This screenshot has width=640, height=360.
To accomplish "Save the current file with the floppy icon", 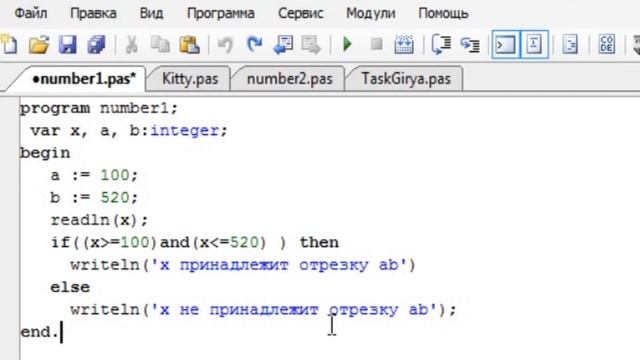I will coord(68,44).
